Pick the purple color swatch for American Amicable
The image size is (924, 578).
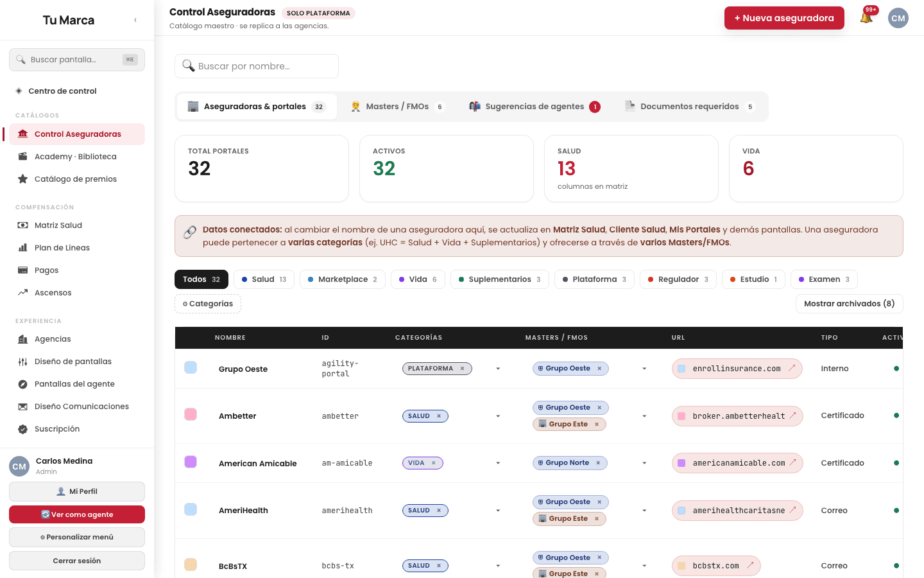click(x=191, y=462)
